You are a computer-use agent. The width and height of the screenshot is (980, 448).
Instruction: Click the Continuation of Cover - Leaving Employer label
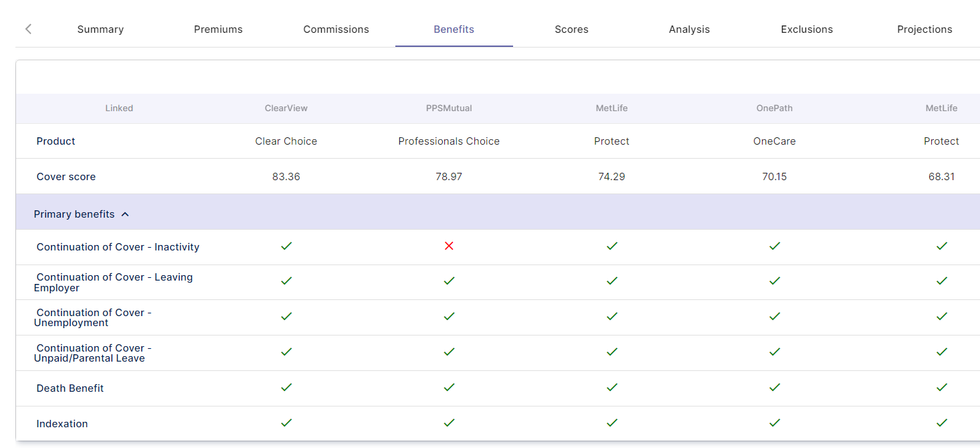pyautogui.click(x=114, y=283)
